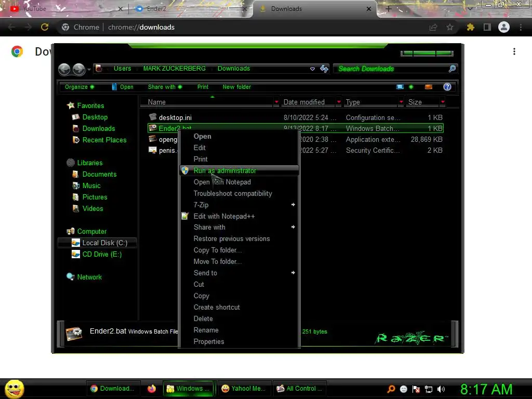Click Chrome reload button
This screenshot has height=399, width=532.
[x=45, y=27]
